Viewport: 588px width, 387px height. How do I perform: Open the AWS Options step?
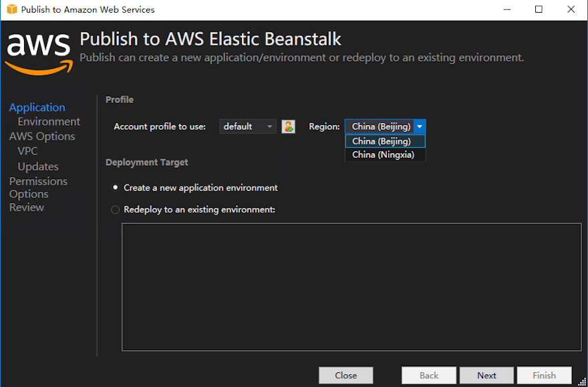42,136
